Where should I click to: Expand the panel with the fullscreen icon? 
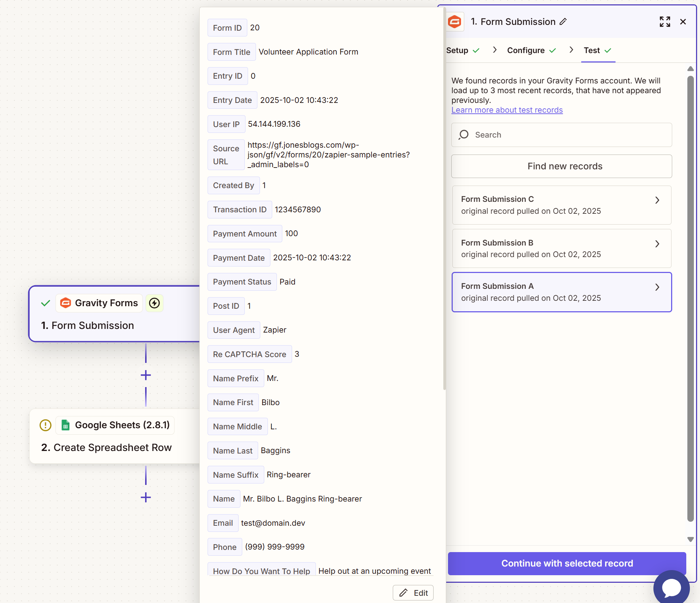[x=665, y=22]
